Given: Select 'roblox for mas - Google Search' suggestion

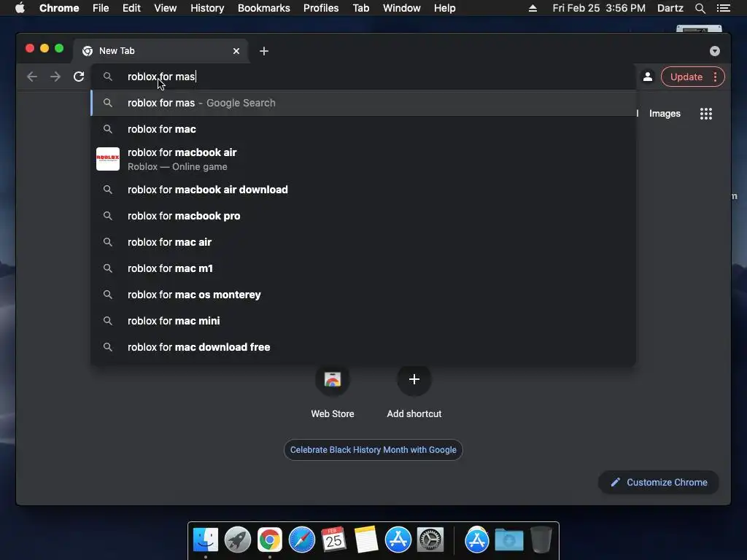Looking at the screenshot, I should point(363,103).
